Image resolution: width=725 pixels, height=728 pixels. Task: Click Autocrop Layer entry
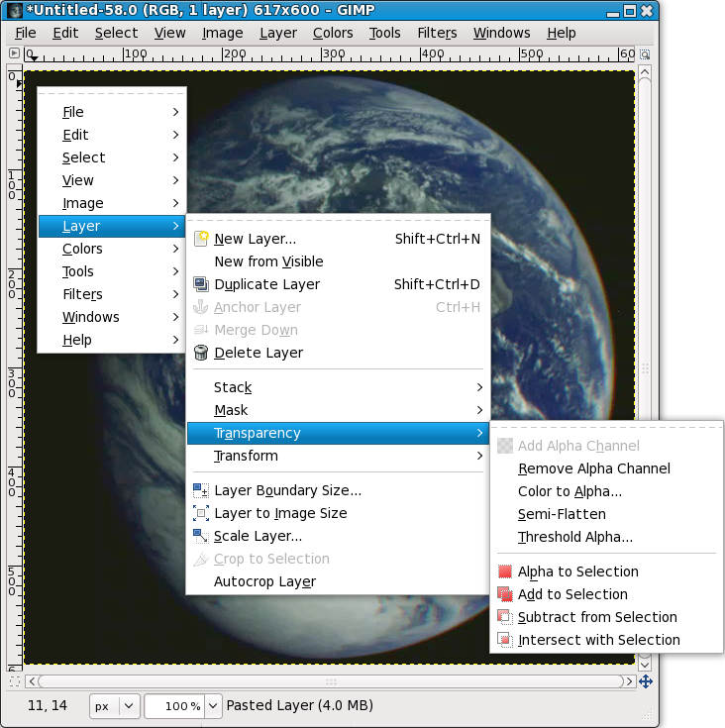pyautogui.click(x=264, y=581)
